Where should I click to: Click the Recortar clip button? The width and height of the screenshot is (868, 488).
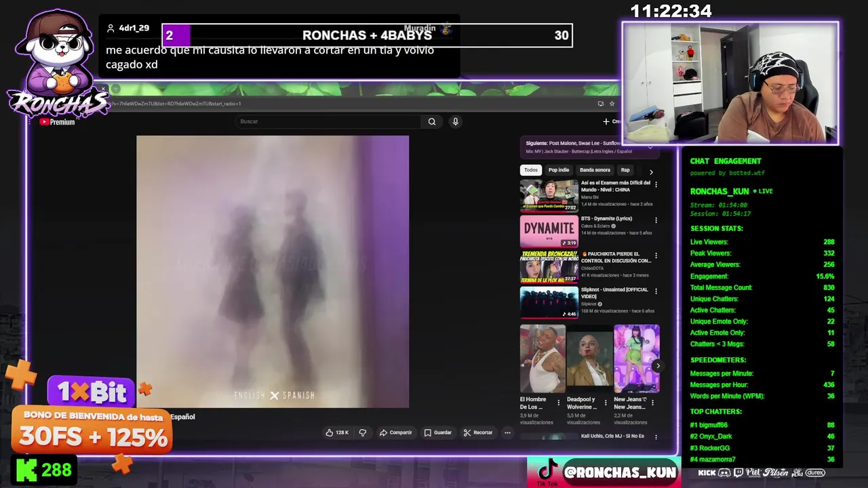478,432
